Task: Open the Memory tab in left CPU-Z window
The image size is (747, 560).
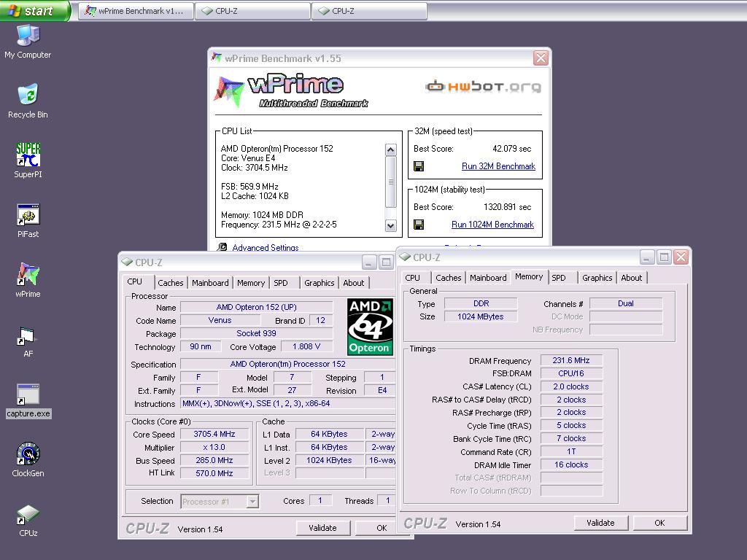Action: tap(251, 283)
